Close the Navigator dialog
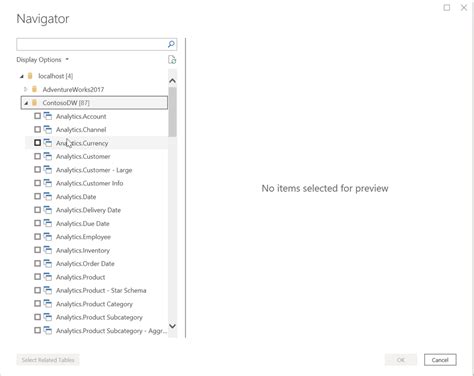 point(464,7)
